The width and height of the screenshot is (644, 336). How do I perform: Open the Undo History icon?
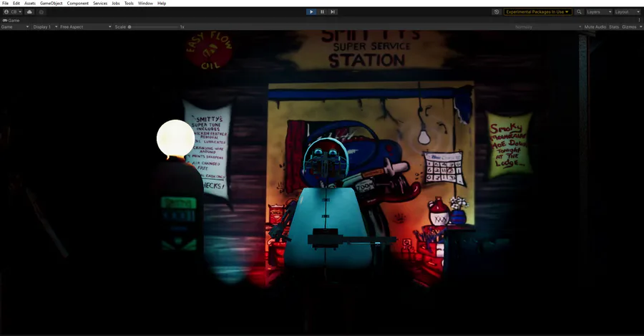pos(497,12)
